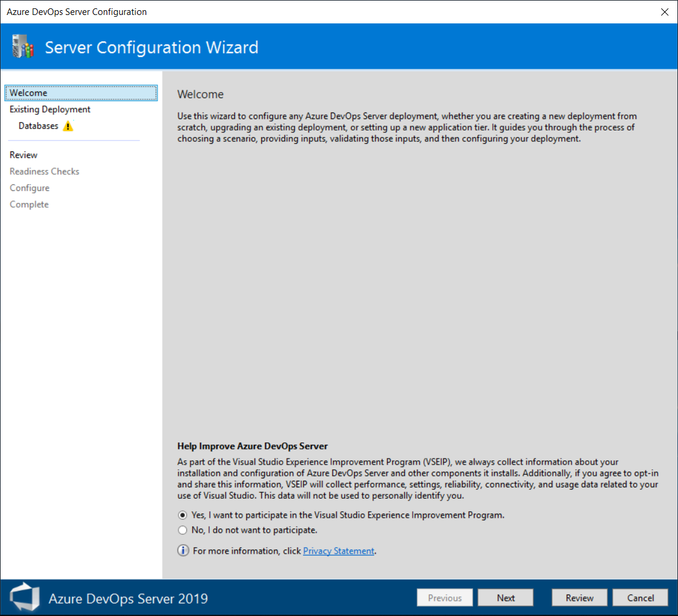The width and height of the screenshot is (678, 616).
Task: Click the Databases warning icon
Action: click(68, 126)
